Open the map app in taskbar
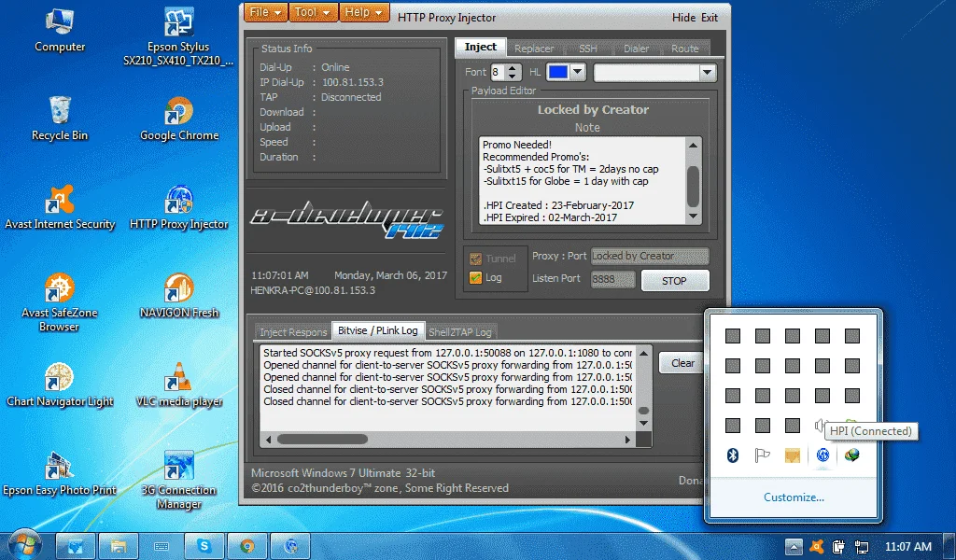This screenshot has height=560, width=956. (x=76, y=546)
